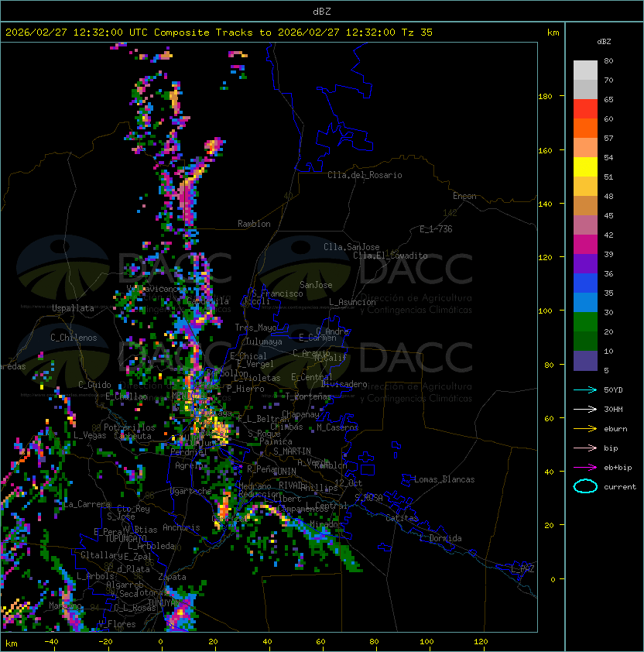Screen dimensions: 644x652
Task: Click the 'L_Asuncion' map label
Action: tap(352, 302)
